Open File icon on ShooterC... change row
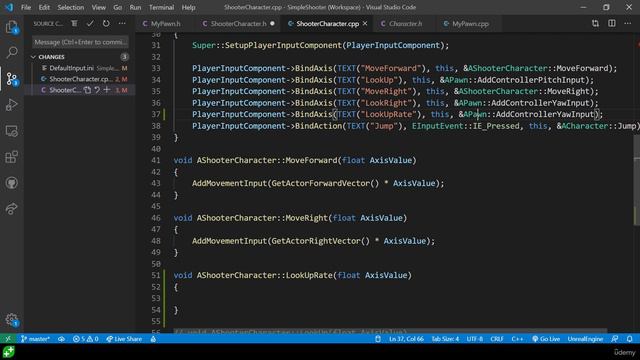640x360 pixels. (x=87, y=90)
